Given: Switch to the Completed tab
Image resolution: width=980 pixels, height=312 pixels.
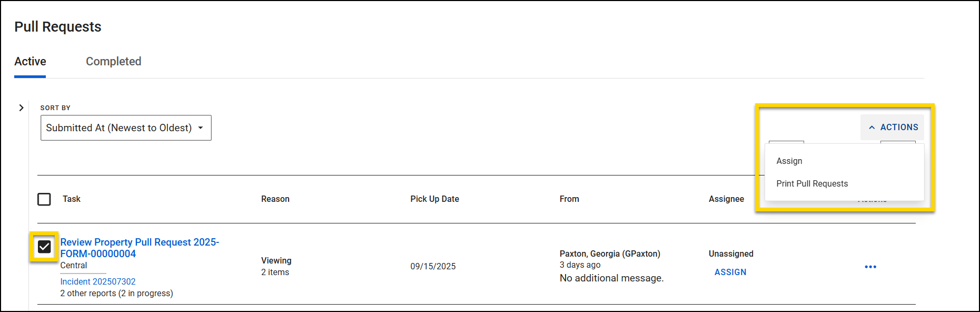Looking at the screenshot, I should [x=113, y=62].
